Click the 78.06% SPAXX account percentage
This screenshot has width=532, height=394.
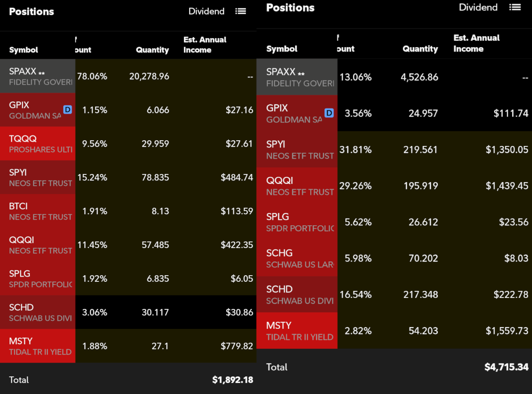click(92, 77)
